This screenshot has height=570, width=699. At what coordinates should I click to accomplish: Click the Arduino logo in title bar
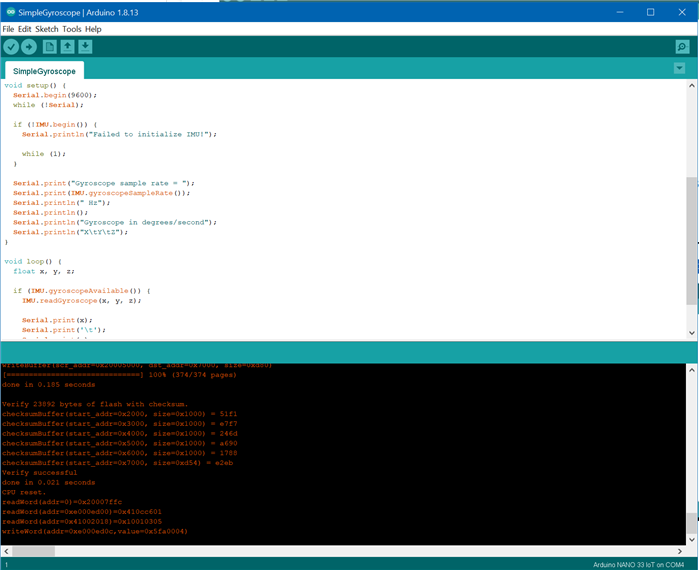click(10, 12)
